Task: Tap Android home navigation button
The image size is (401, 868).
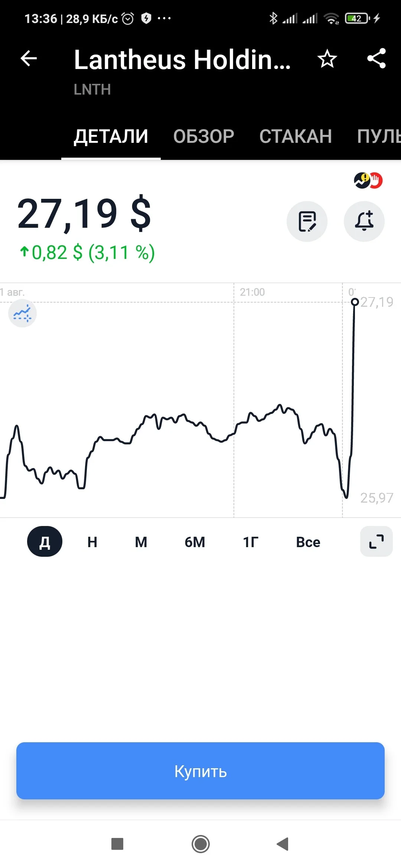Action: point(200,844)
